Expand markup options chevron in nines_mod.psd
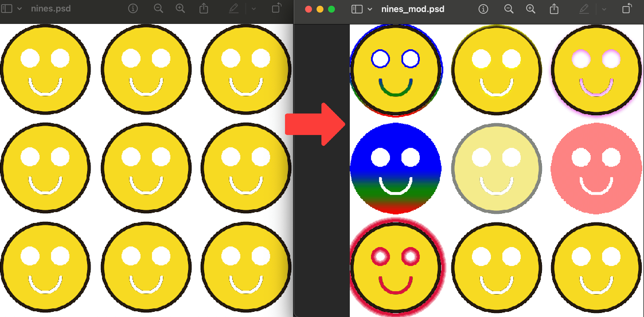 [604, 9]
